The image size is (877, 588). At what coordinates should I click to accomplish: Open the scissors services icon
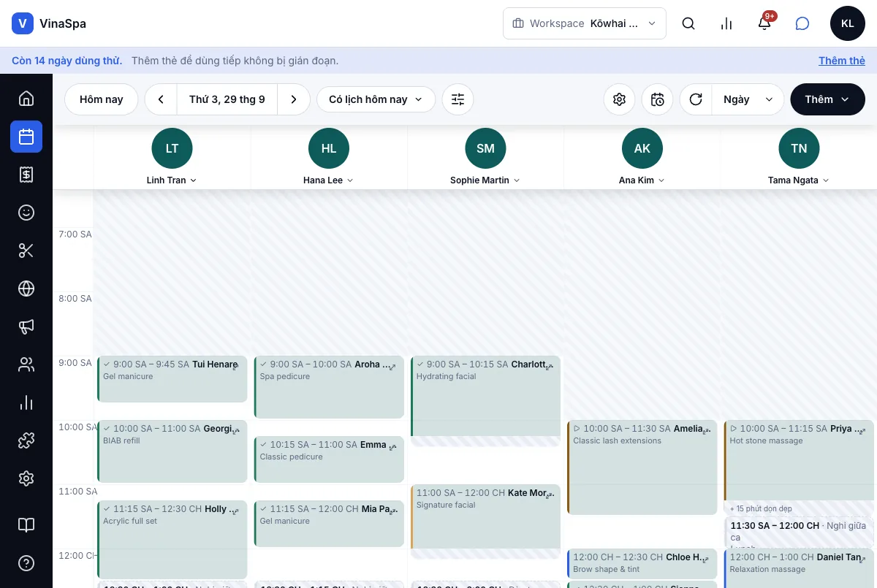coord(26,251)
